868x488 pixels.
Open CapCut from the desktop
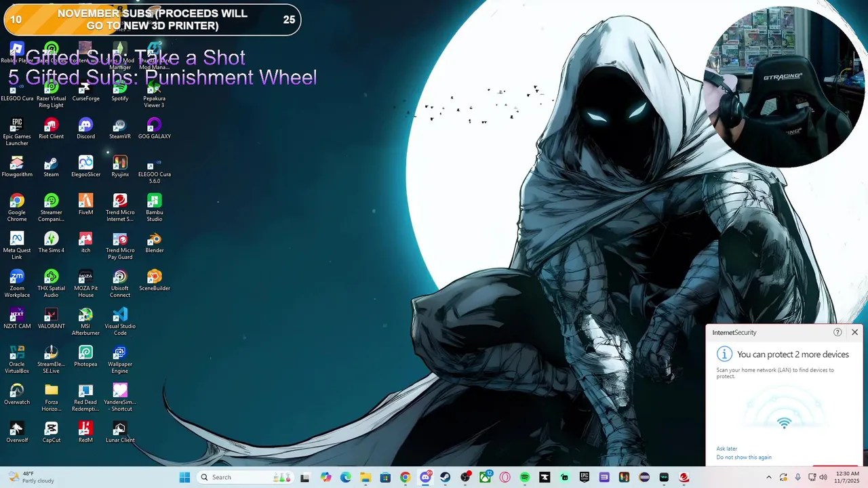(51, 432)
